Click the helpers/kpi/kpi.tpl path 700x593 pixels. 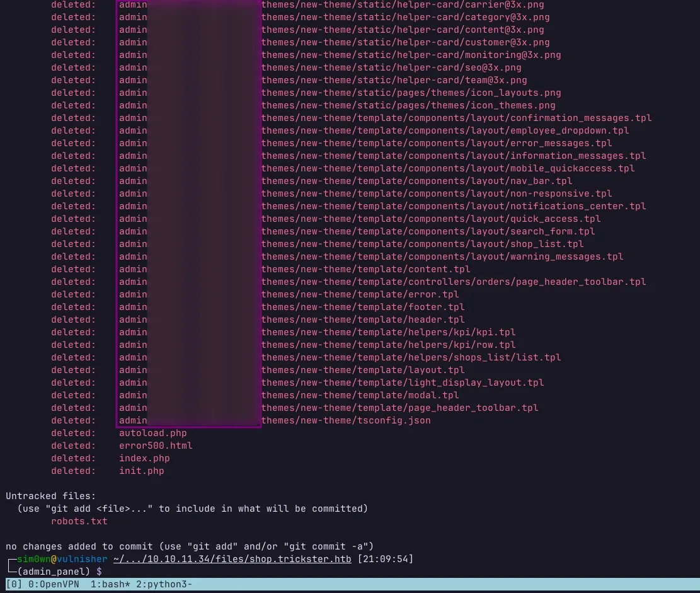(388, 332)
